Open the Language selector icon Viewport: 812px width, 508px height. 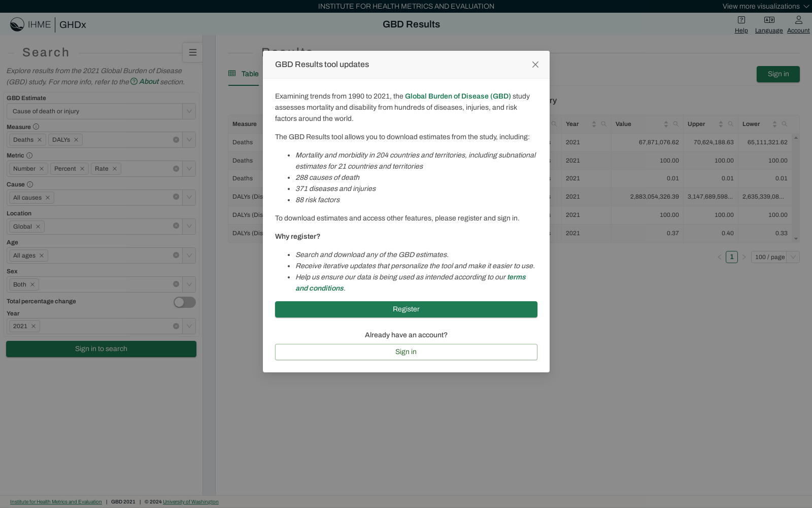point(769,20)
